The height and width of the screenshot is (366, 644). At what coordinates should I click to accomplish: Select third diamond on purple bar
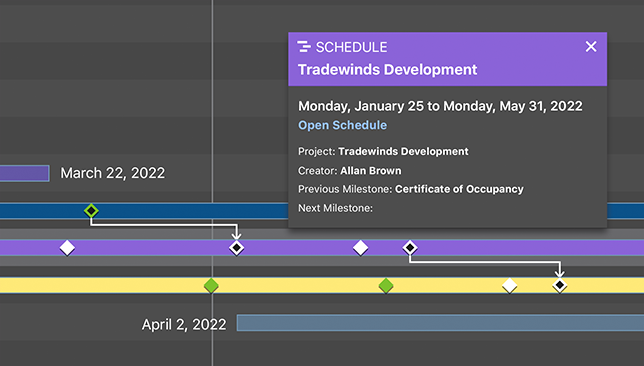point(361,248)
